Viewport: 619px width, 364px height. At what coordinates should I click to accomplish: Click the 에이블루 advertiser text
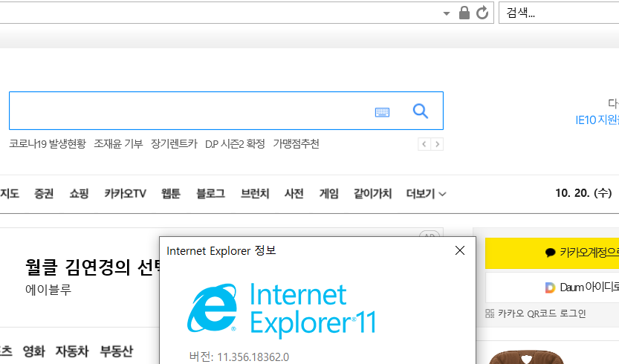point(48,290)
